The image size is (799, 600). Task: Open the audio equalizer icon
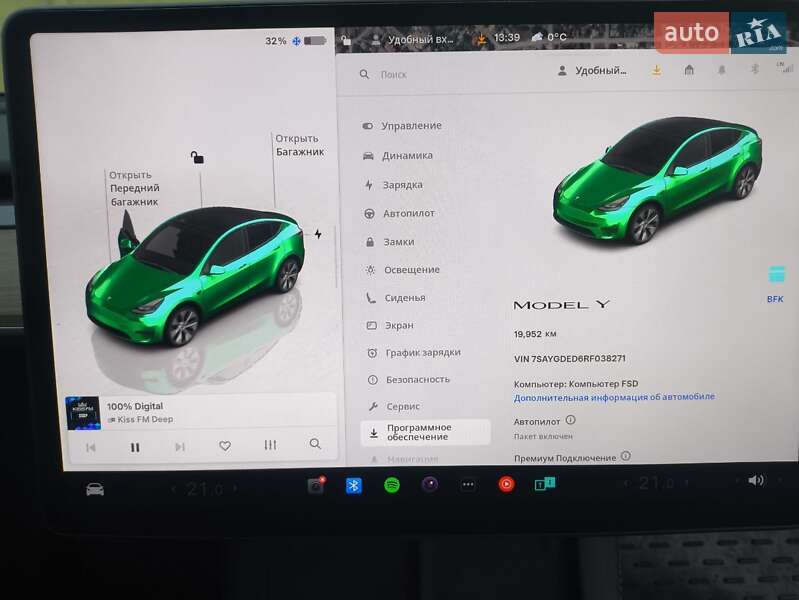pos(270,445)
